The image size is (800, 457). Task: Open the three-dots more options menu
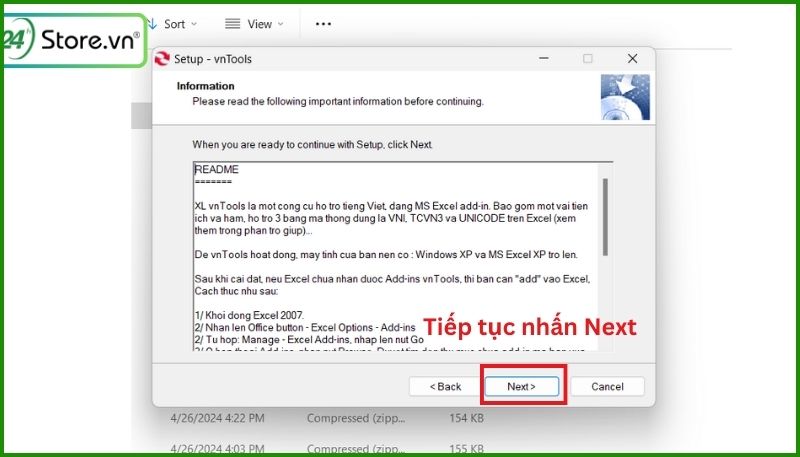click(x=323, y=24)
